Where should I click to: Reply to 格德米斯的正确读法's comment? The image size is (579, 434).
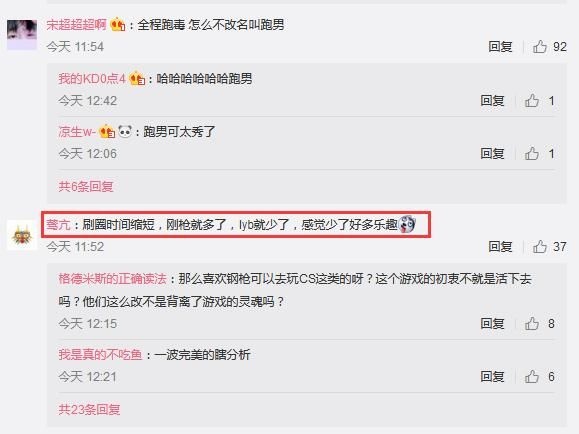[492, 324]
